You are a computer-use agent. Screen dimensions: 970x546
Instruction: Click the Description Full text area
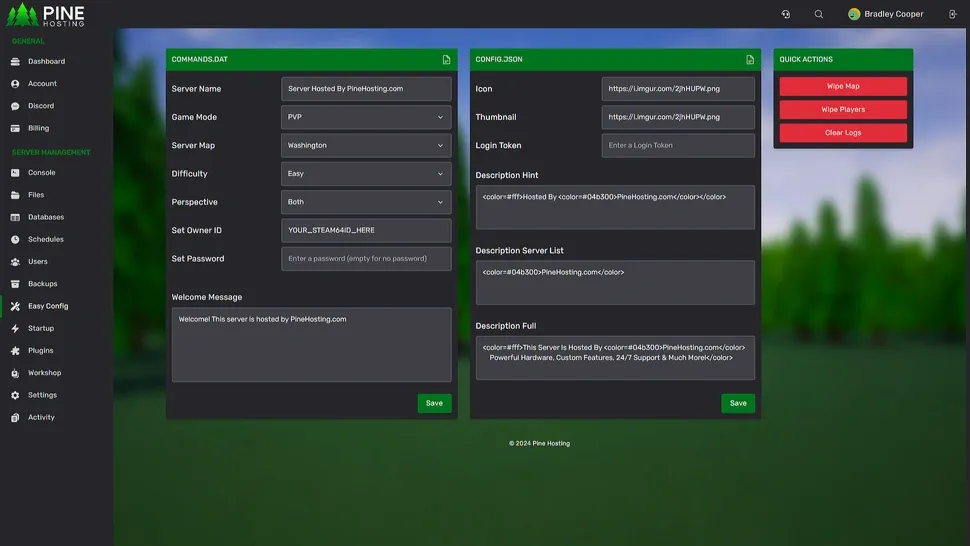click(x=615, y=358)
